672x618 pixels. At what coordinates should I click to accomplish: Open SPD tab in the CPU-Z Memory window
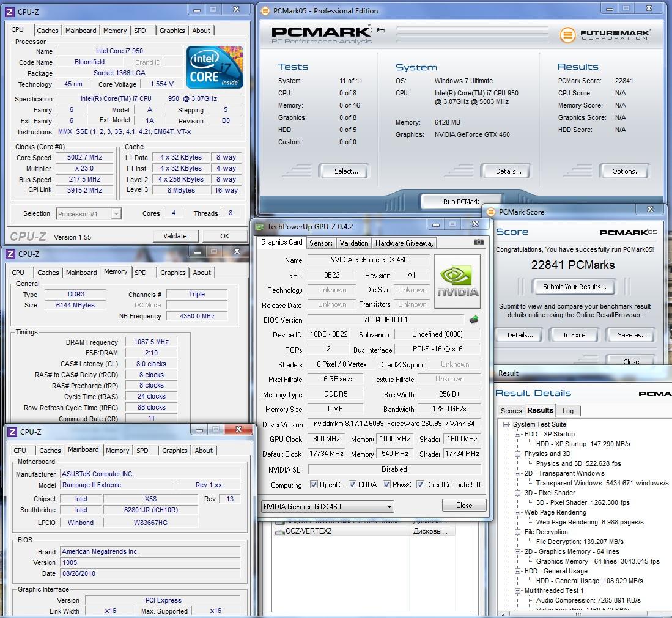pyautogui.click(x=141, y=273)
